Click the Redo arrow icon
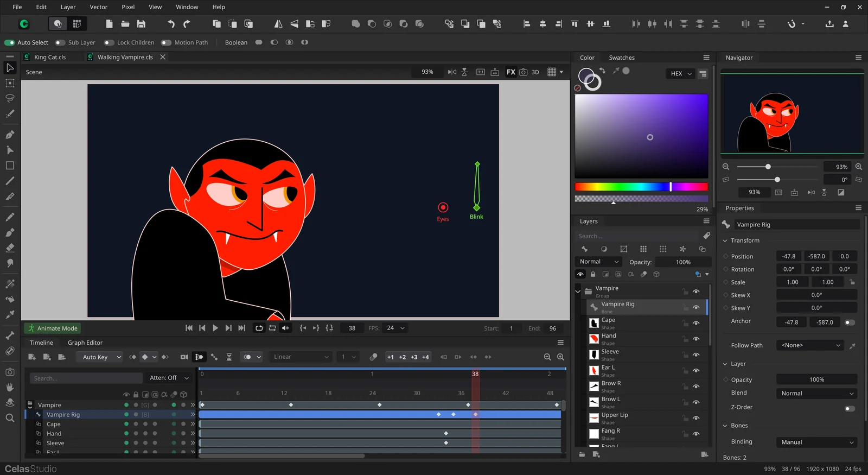The image size is (868, 475). pos(187,24)
